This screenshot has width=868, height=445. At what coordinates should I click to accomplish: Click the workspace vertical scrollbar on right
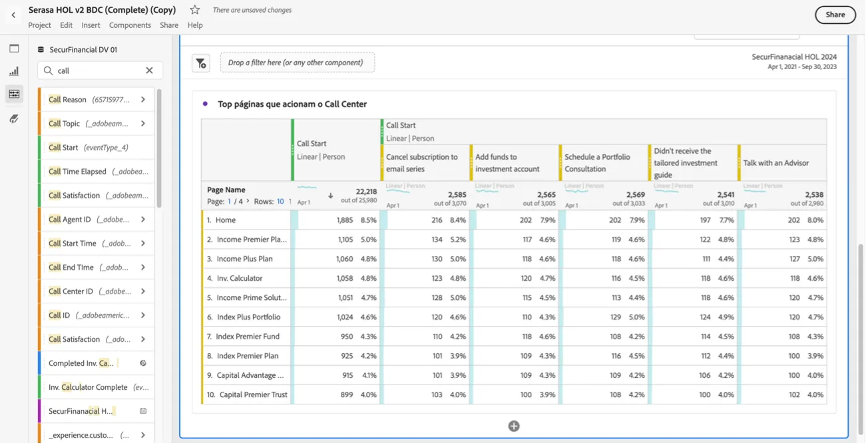coord(861,340)
